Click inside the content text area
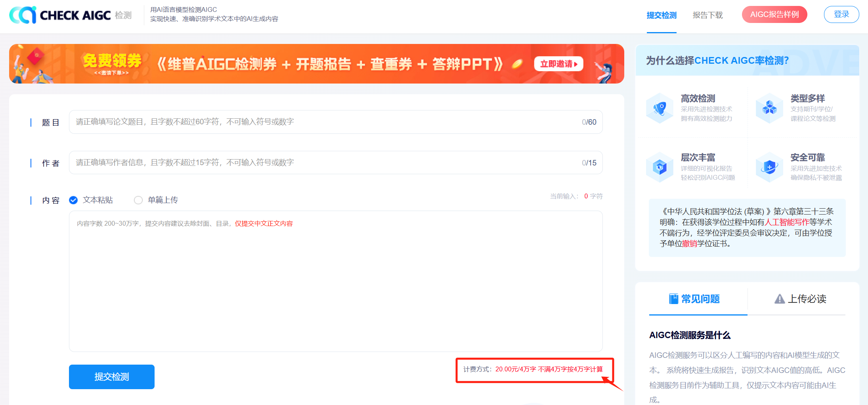Image resolution: width=868 pixels, height=405 pixels. click(336, 281)
